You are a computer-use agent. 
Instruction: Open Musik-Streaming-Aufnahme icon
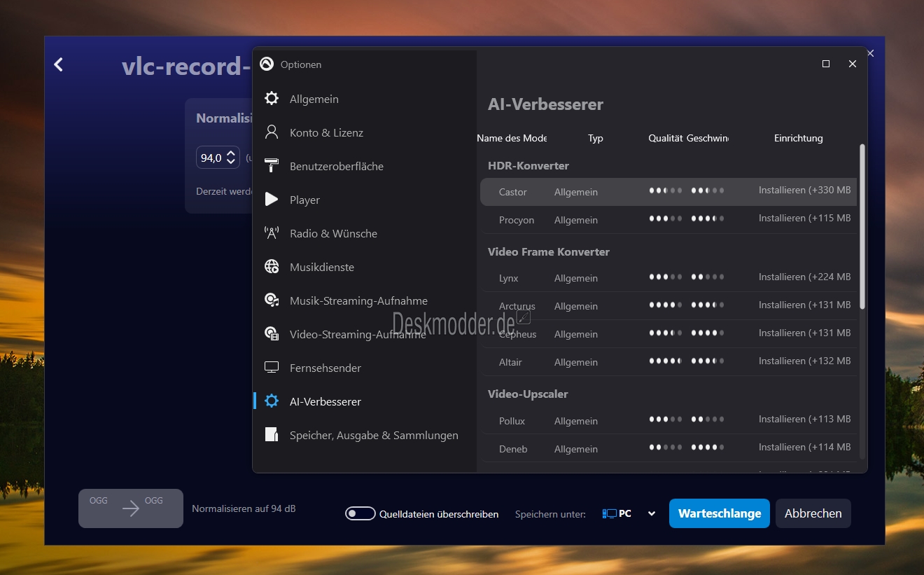tap(272, 300)
